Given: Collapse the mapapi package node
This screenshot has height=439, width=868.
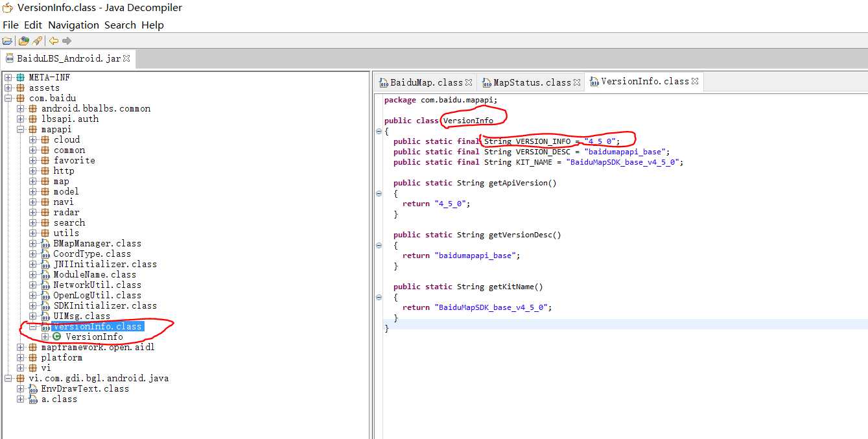Looking at the screenshot, I should tap(20, 129).
